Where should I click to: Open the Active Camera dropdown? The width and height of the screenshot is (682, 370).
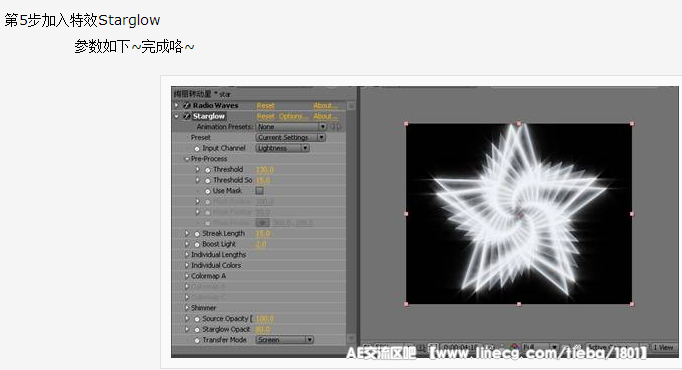[617, 347]
